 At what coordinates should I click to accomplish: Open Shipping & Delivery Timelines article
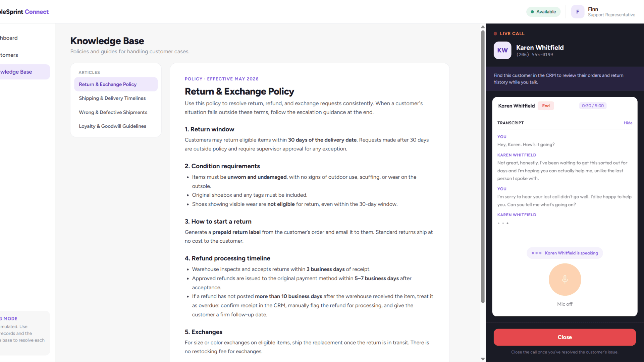tap(116, 98)
